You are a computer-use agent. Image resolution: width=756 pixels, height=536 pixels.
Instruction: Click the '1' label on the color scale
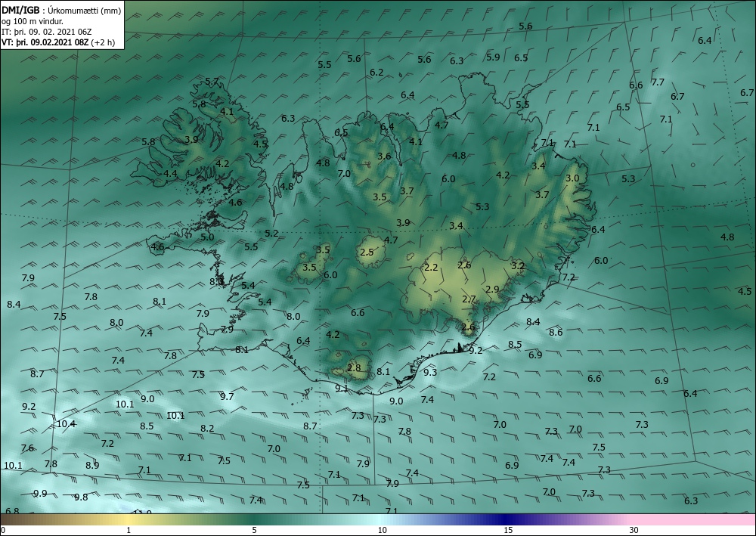click(129, 530)
